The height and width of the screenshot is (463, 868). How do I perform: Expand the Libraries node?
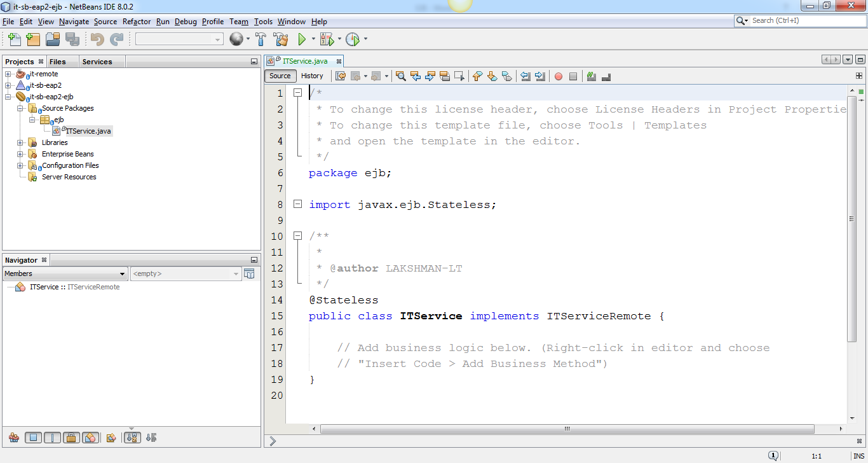(20, 142)
